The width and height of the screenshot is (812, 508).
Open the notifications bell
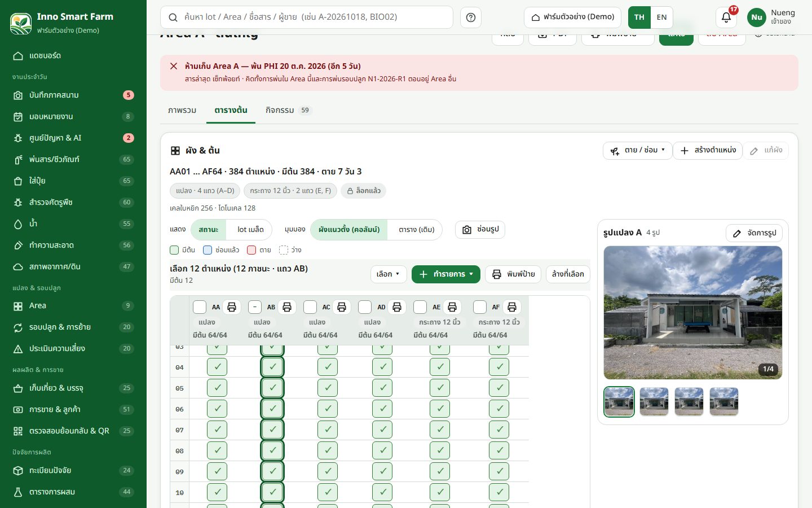(x=726, y=17)
